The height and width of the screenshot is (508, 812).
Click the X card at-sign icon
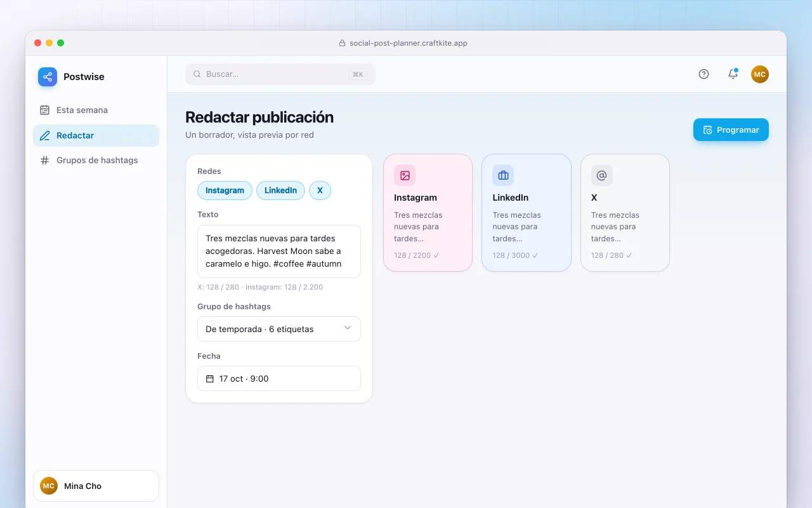click(x=602, y=175)
